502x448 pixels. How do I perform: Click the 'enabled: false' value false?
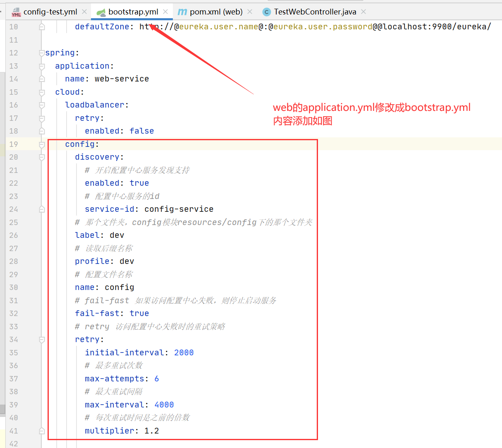(x=141, y=131)
